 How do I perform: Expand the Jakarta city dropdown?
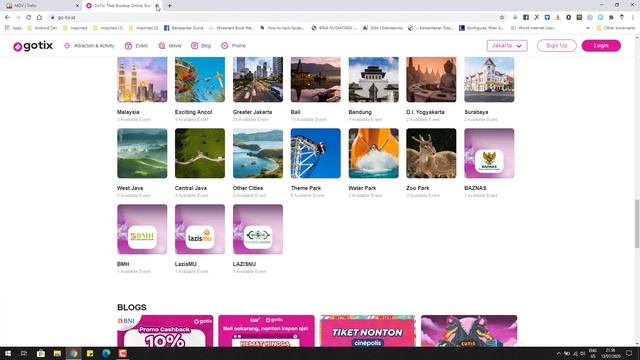pos(507,46)
